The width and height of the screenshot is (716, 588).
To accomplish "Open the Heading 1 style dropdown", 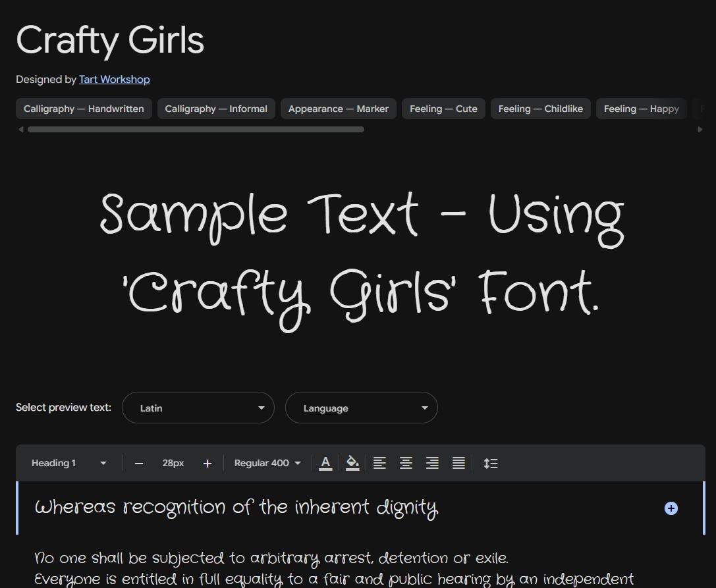I will click(69, 463).
